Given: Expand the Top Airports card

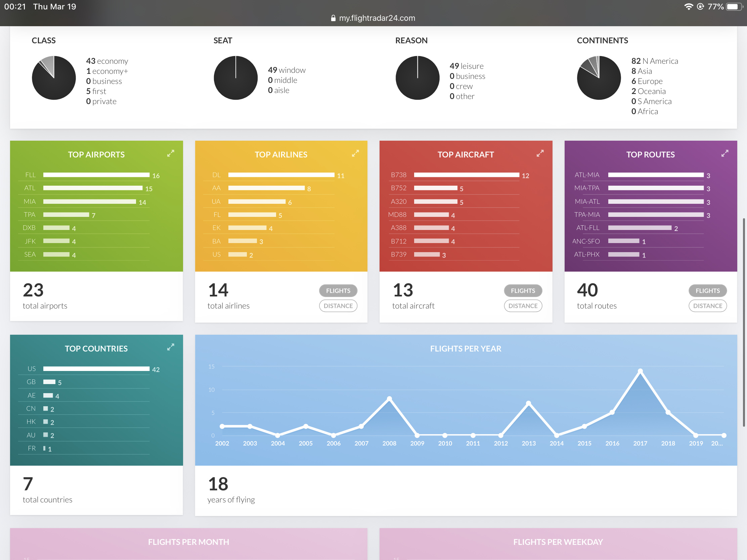Looking at the screenshot, I should [x=171, y=153].
